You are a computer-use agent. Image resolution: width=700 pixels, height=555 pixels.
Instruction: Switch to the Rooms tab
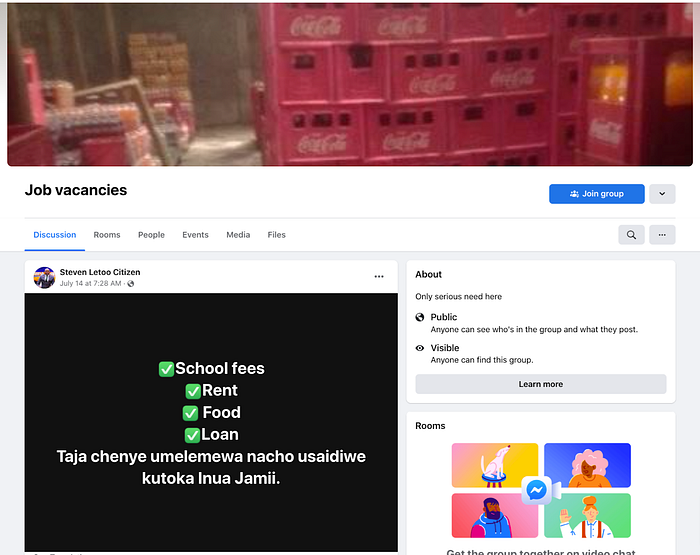tap(107, 235)
